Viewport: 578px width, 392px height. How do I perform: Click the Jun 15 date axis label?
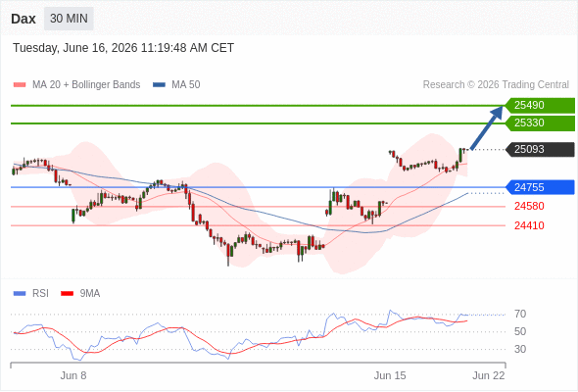coord(390,375)
